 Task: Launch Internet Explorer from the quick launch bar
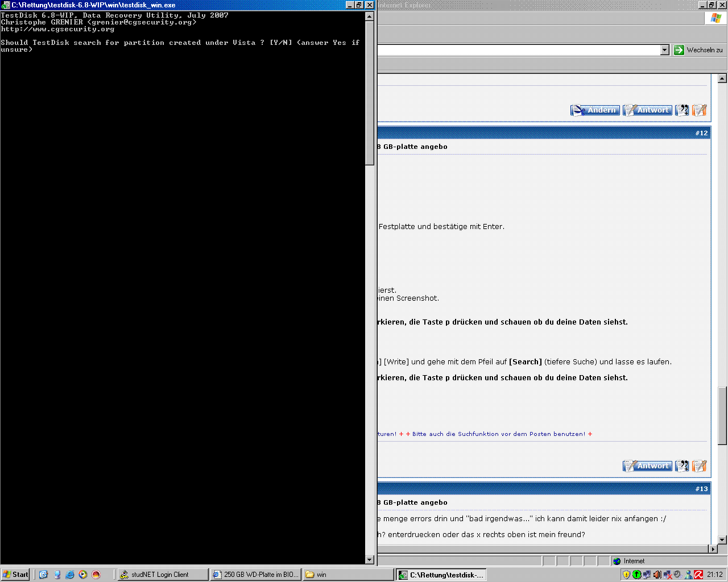tap(70, 575)
